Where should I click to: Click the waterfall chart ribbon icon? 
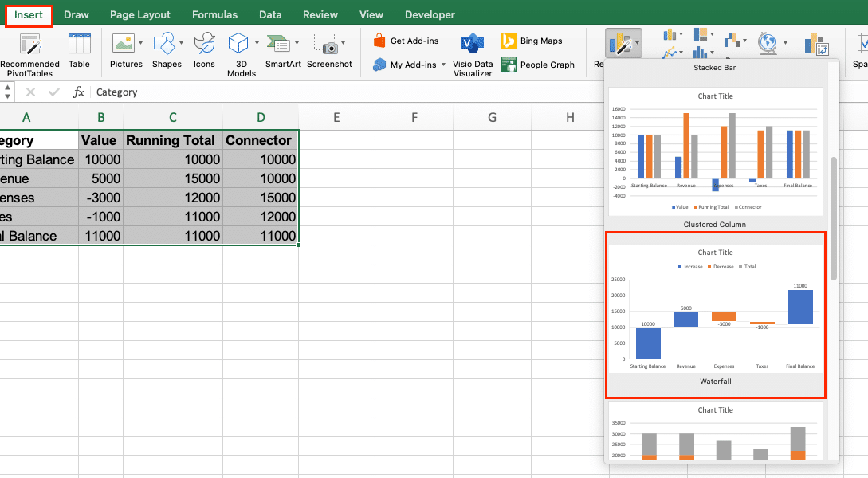coord(732,40)
